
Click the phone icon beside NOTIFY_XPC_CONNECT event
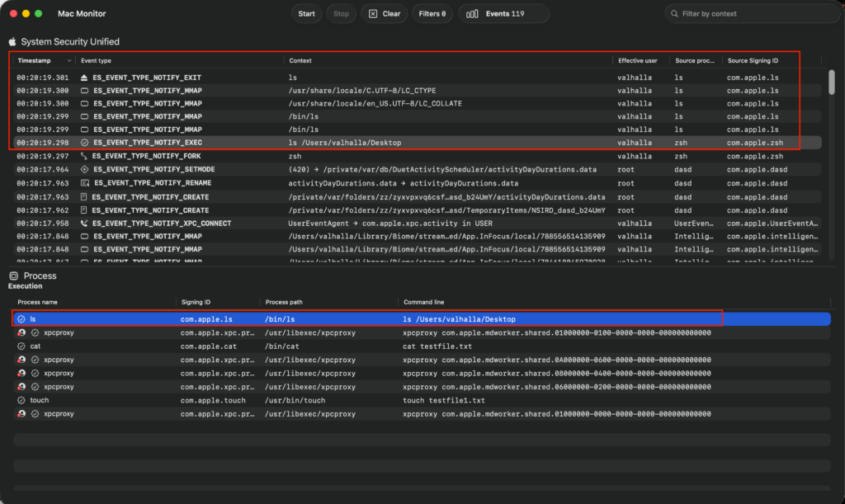click(x=84, y=224)
